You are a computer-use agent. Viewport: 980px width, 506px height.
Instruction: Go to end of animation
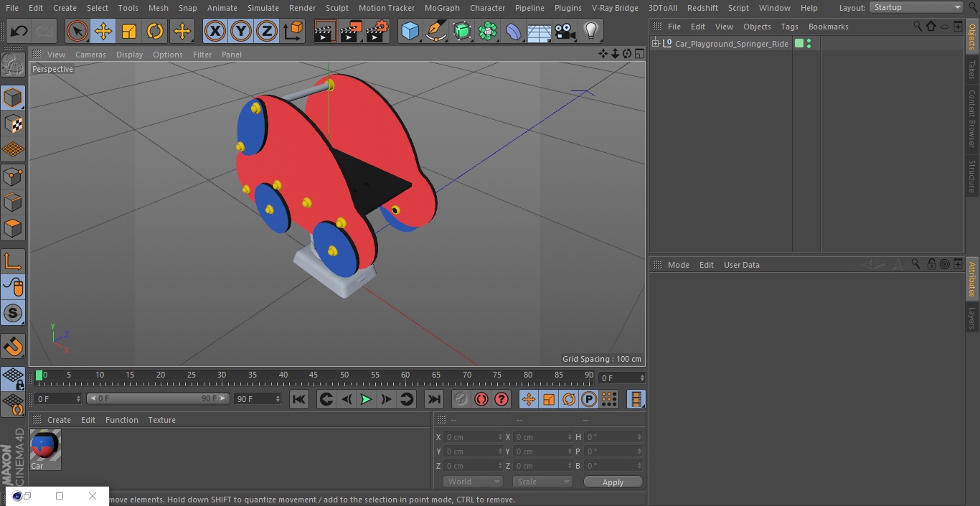click(434, 399)
